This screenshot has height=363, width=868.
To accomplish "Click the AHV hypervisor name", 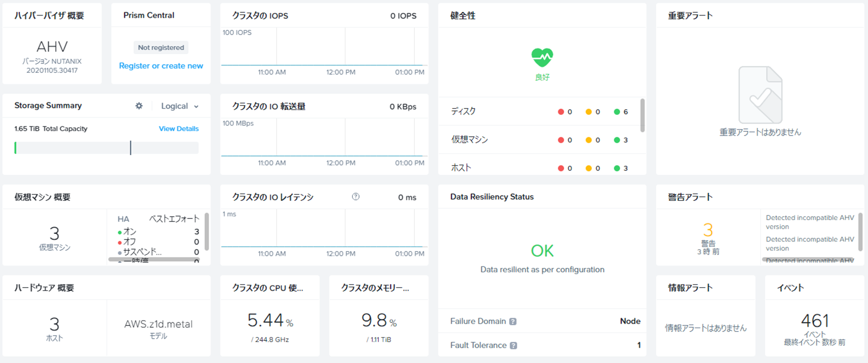I will click(x=52, y=46).
